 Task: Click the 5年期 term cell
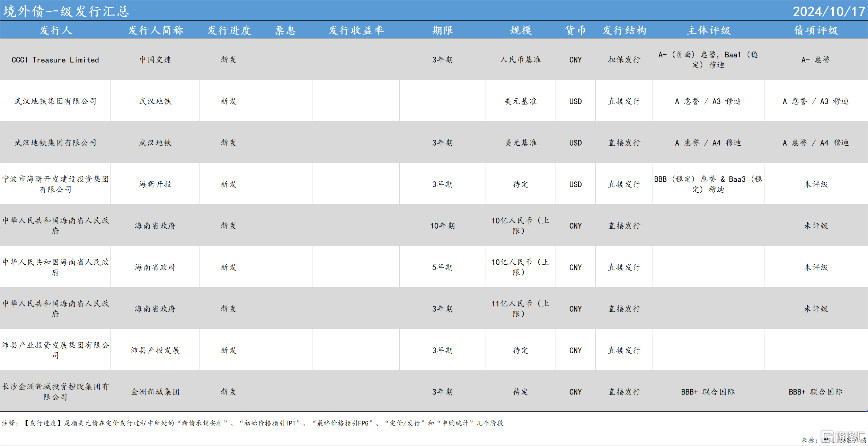pos(442,267)
